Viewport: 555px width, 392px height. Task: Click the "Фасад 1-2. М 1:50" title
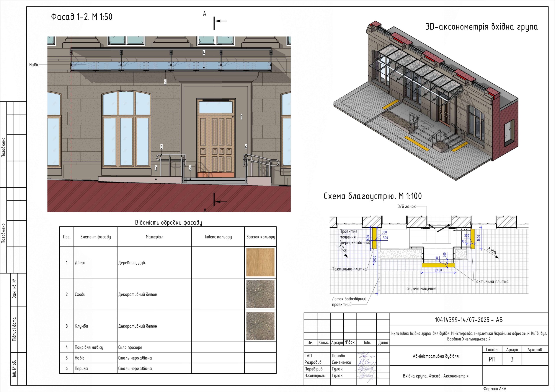click(x=82, y=17)
